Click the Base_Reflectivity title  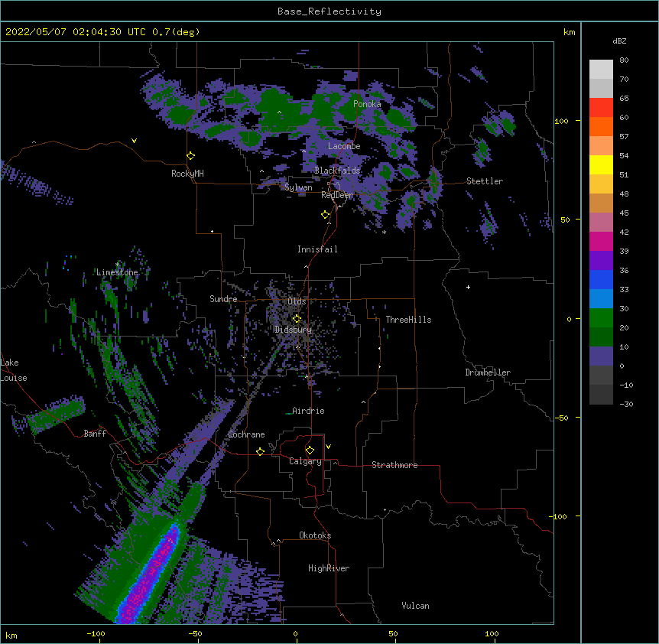[329, 11]
